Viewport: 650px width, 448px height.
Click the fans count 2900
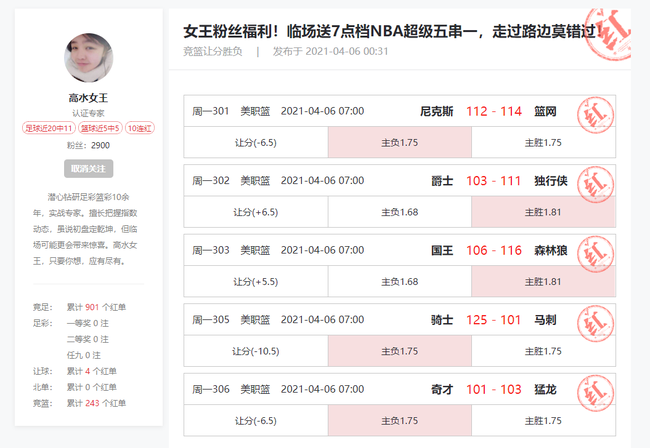[x=100, y=145]
